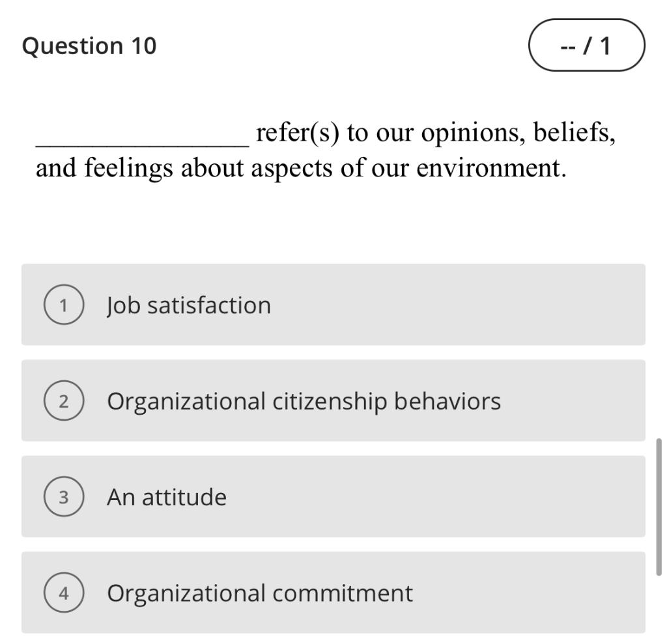This screenshot has width=667, height=644.
Task: Select the circle numbered 3 radio indicator
Action: [x=63, y=497]
